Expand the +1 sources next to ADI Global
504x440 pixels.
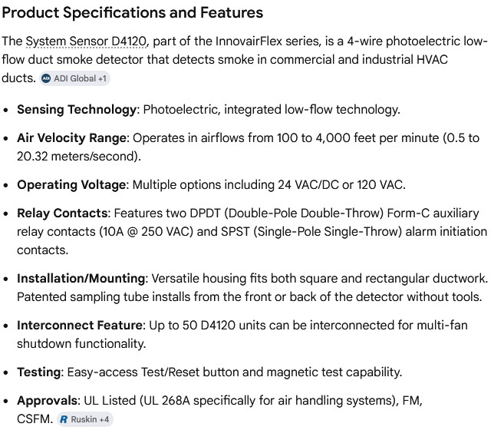point(102,78)
